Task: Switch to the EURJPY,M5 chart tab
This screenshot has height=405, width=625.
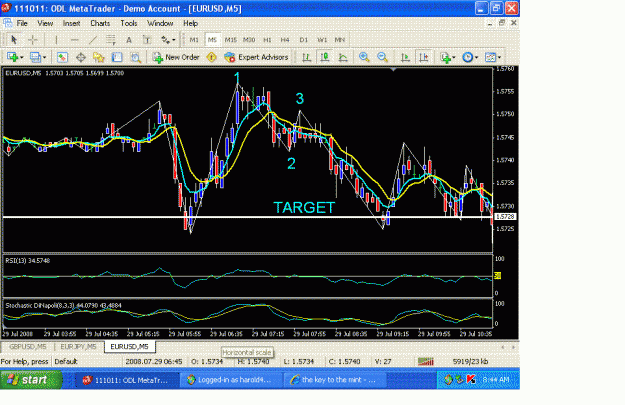Action: (78, 347)
